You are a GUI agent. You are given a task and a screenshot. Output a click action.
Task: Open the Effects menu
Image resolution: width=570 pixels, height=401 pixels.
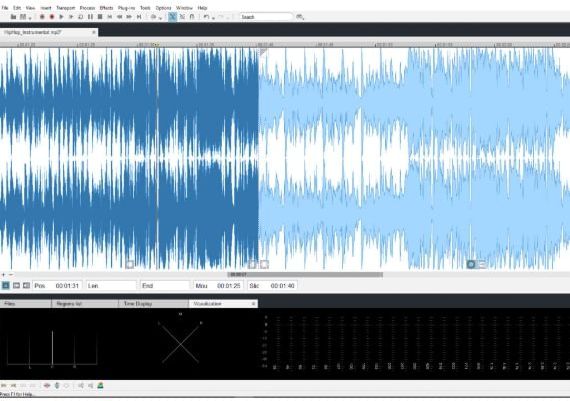[106, 8]
